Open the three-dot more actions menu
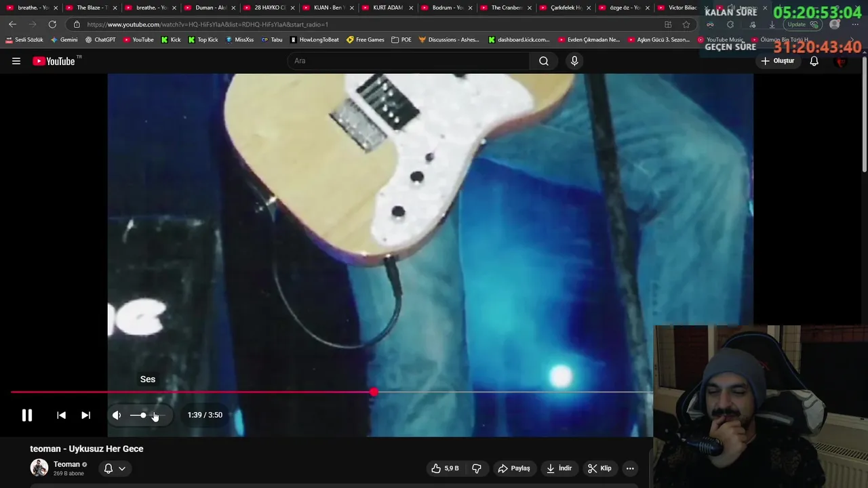This screenshot has width=868, height=488. coord(630,468)
